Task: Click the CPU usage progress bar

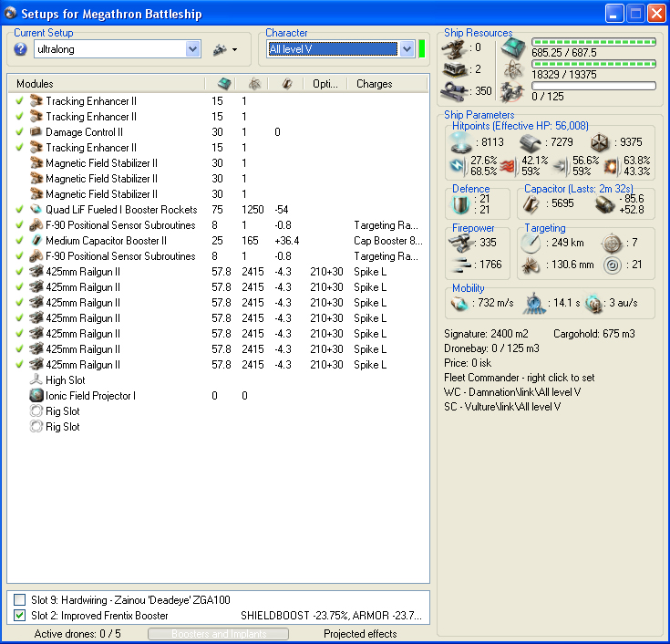Action: click(593, 42)
